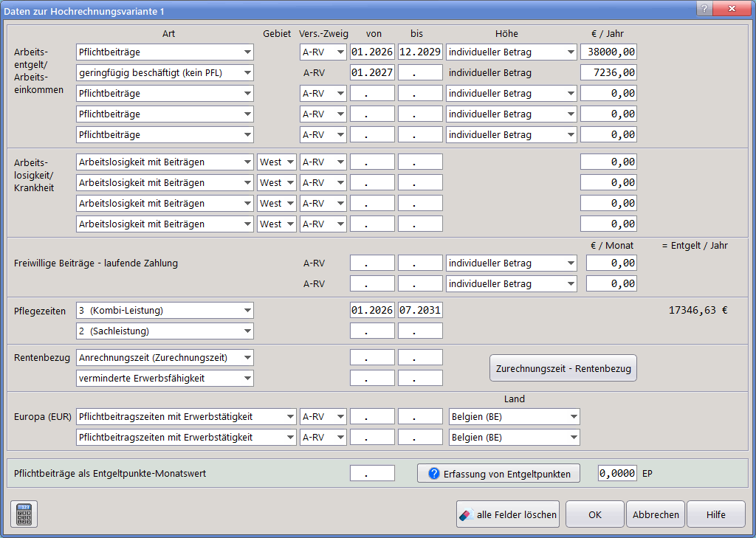The width and height of the screenshot is (756, 538).
Task: Open 'Erfassung von Entgeltpunkten' help button
Action: (498, 474)
